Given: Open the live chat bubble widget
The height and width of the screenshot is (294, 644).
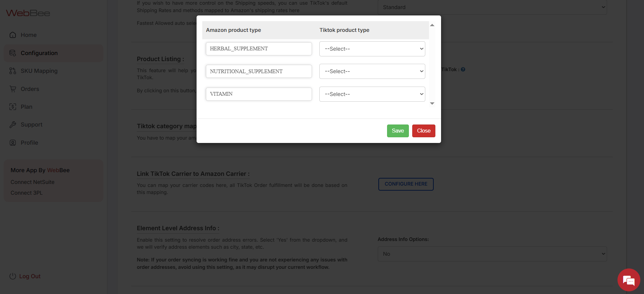Looking at the screenshot, I should point(629,280).
